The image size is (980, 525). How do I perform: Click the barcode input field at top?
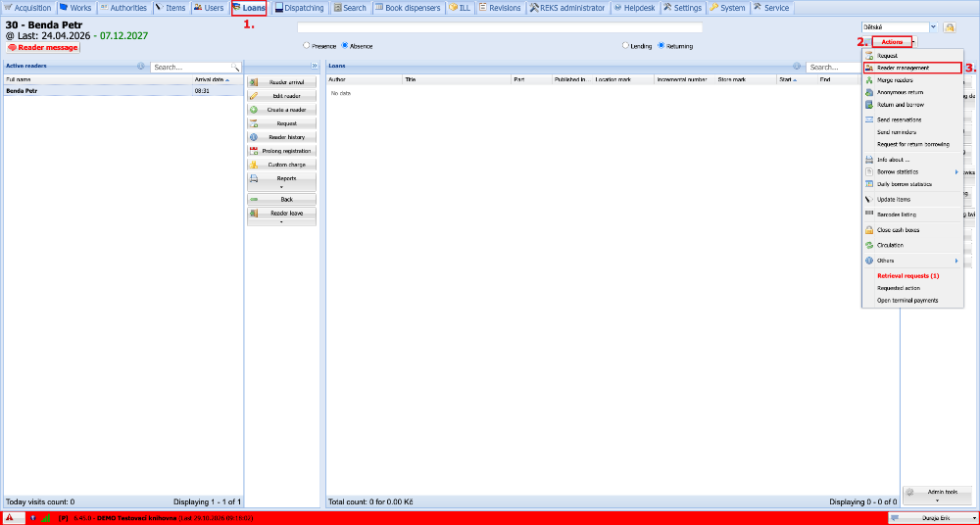pyautogui.click(x=500, y=27)
